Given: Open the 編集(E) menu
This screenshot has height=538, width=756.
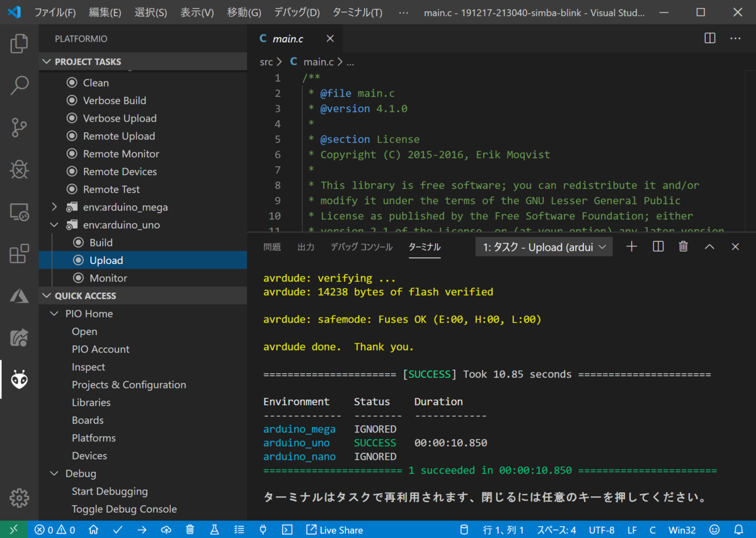Looking at the screenshot, I should [x=105, y=13].
